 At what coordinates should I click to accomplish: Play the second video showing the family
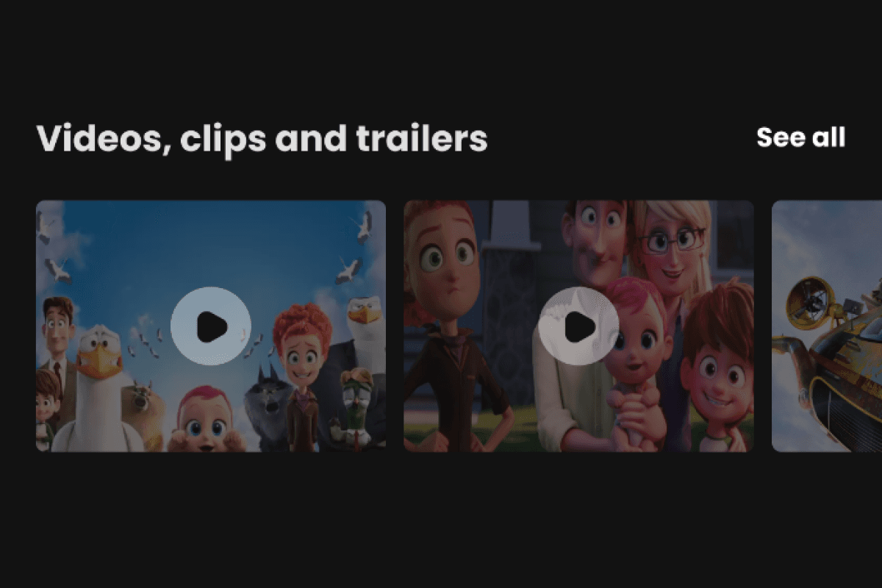coord(578,326)
